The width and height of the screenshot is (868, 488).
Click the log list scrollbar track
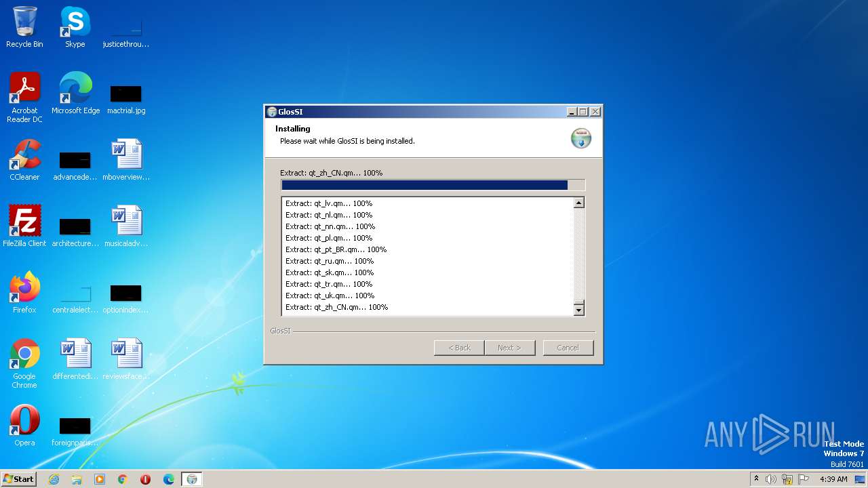tap(578, 254)
